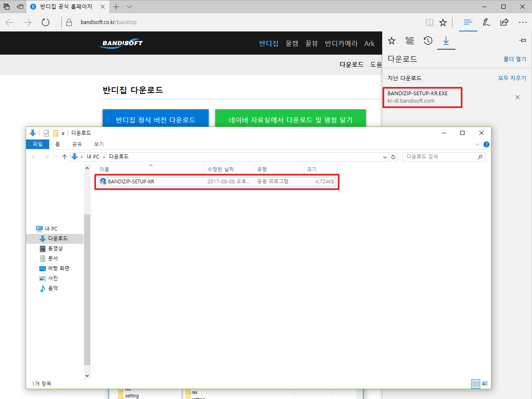Click set tabs aside icon in Edge
This screenshot has height=399, width=532.
20,7
